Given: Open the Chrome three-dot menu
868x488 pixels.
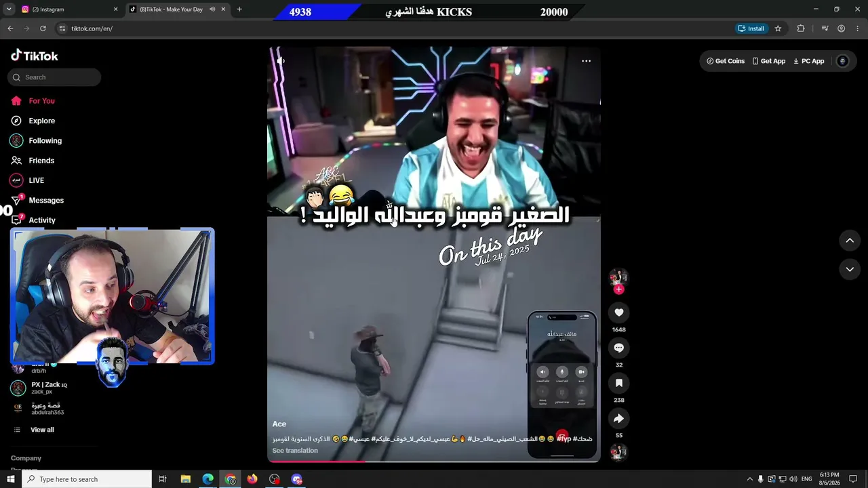Looking at the screenshot, I should pyautogui.click(x=858, y=28).
